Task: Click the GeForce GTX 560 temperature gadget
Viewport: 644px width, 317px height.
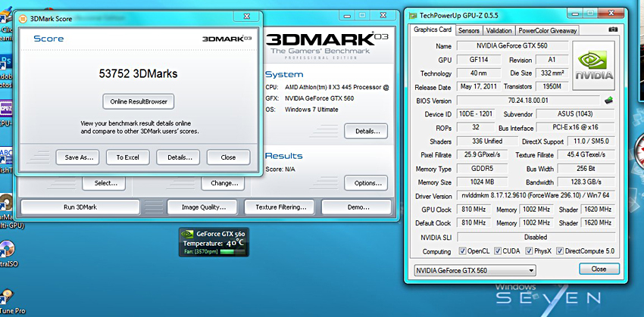Action: point(214,242)
